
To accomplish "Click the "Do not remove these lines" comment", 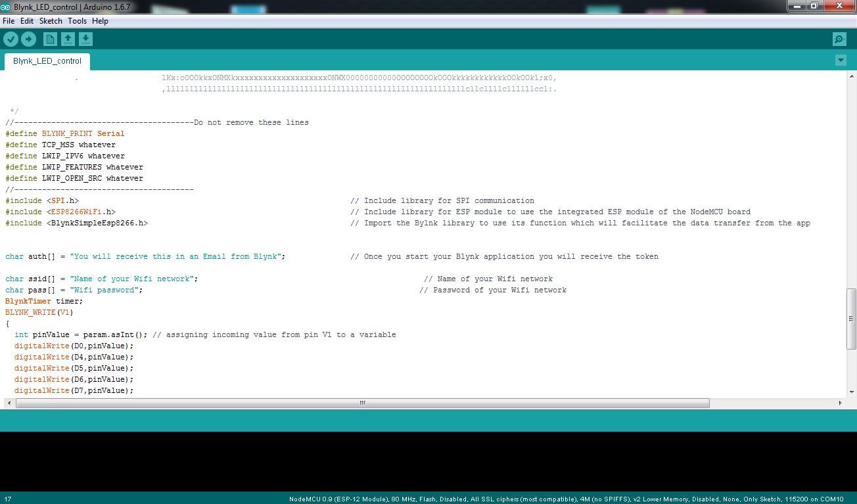I will click(251, 122).
